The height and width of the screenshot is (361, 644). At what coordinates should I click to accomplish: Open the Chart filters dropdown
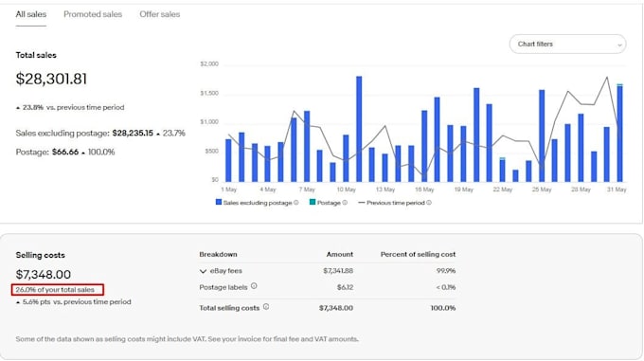tap(567, 44)
